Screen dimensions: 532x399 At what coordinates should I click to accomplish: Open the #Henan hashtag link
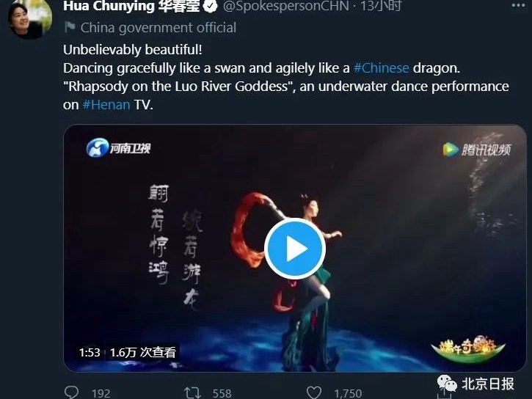pyautogui.click(x=106, y=105)
